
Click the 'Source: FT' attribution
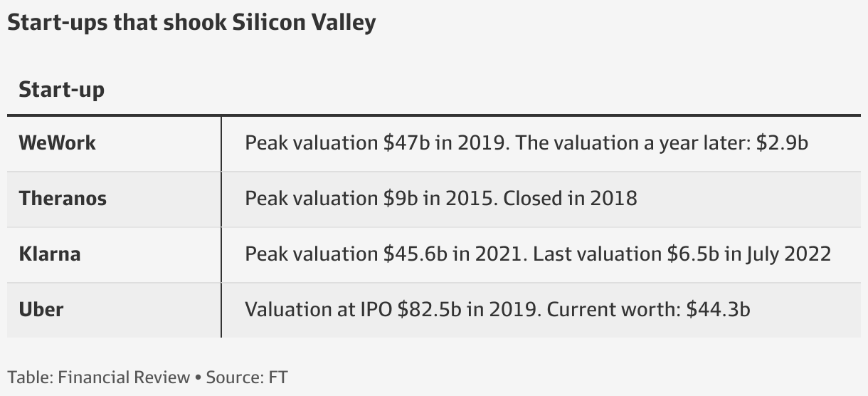[246, 377]
